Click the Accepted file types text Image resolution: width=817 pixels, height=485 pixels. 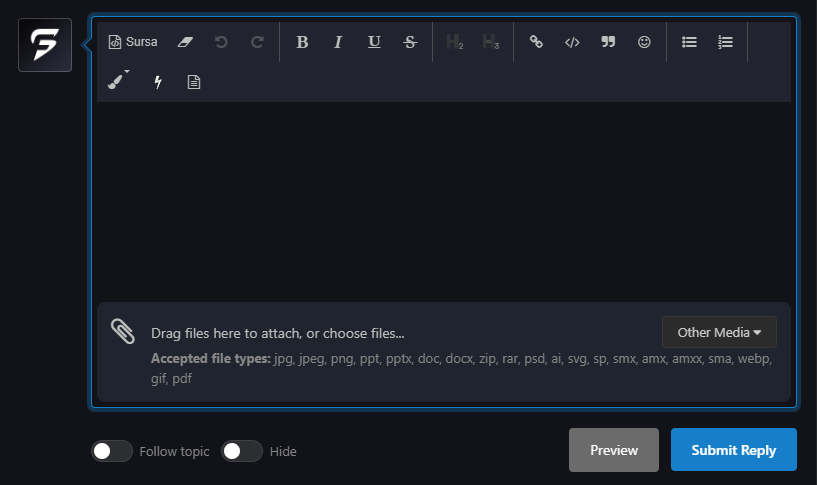click(211, 358)
